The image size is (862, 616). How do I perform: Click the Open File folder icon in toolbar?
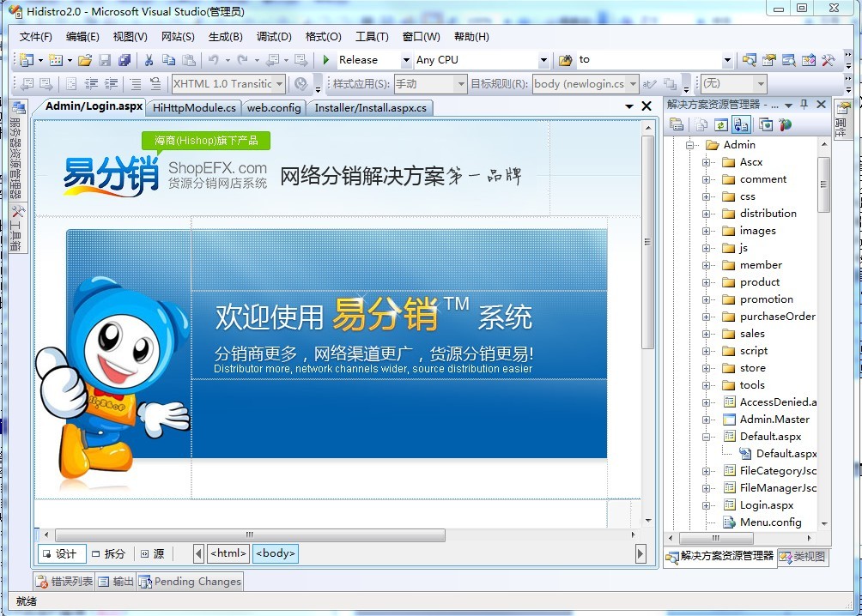tap(84, 60)
